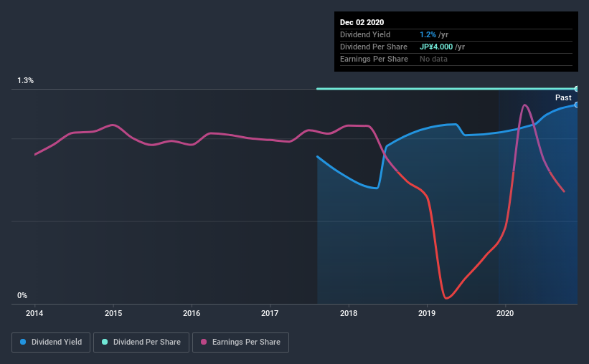Select the 2017 x-axis label
This screenshot has width=589, height=364.
pos(270,313)
